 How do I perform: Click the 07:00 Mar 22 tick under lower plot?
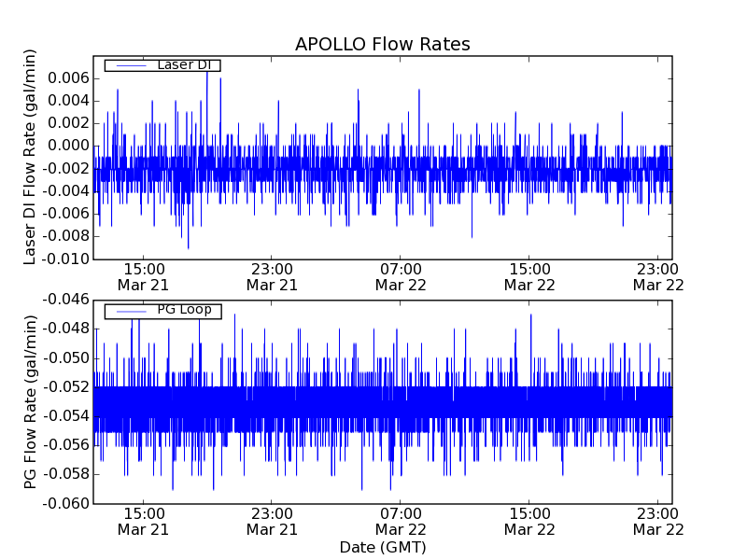coord(401,521)
